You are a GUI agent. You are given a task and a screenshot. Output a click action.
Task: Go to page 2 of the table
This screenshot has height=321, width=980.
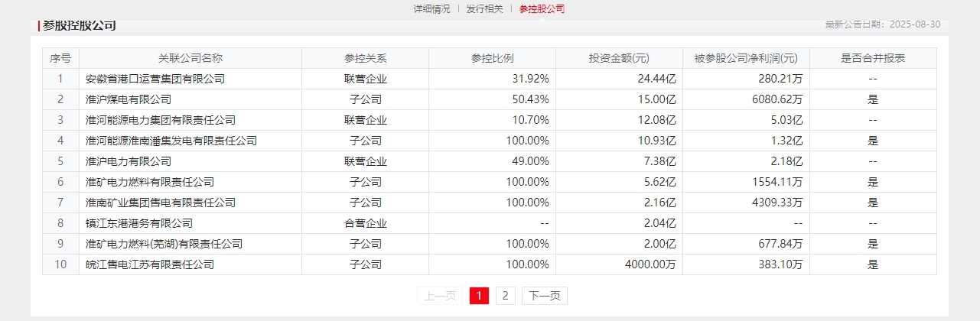coord(505,296)
